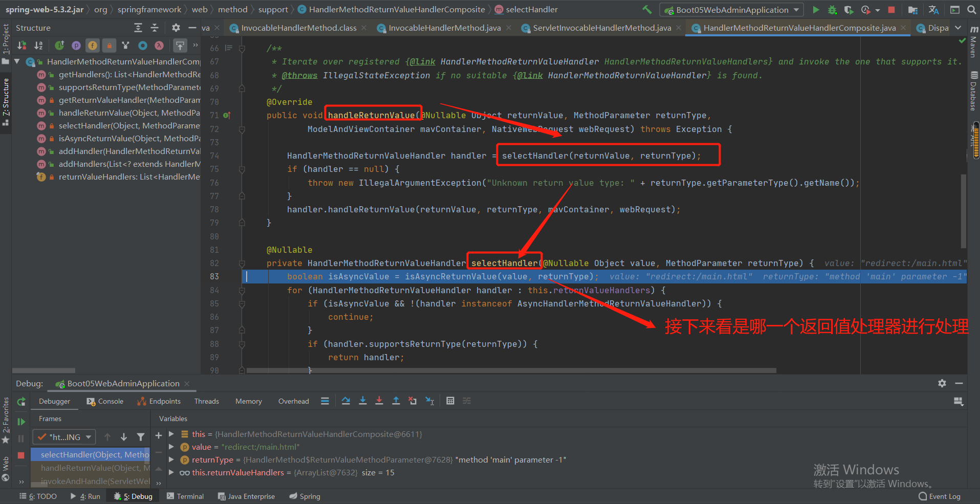Resume Program in the debug sidebar
980x504 pixels.
pos(21,422)
